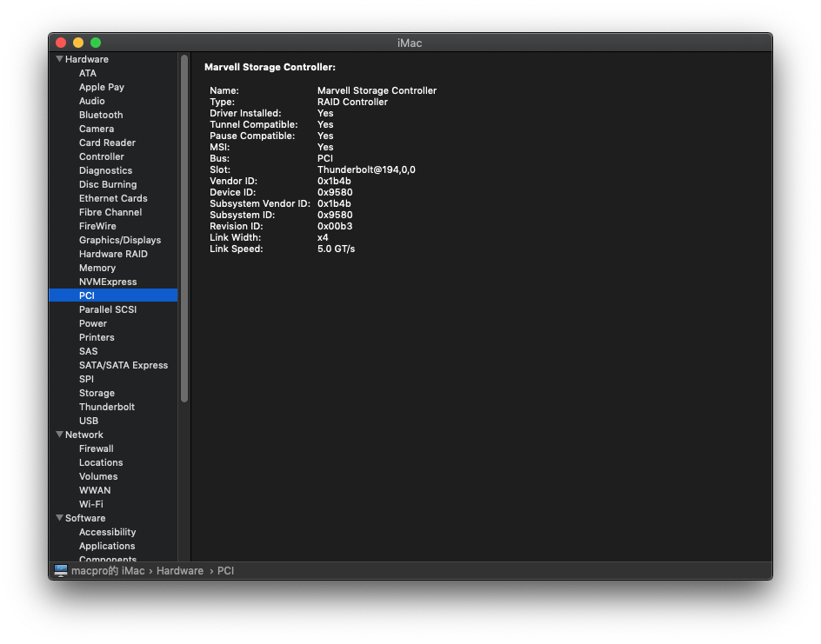Click the Vendor ID value 0x1b4b
Viewport: 821px width, 644px height.
[x=334, y=181]
